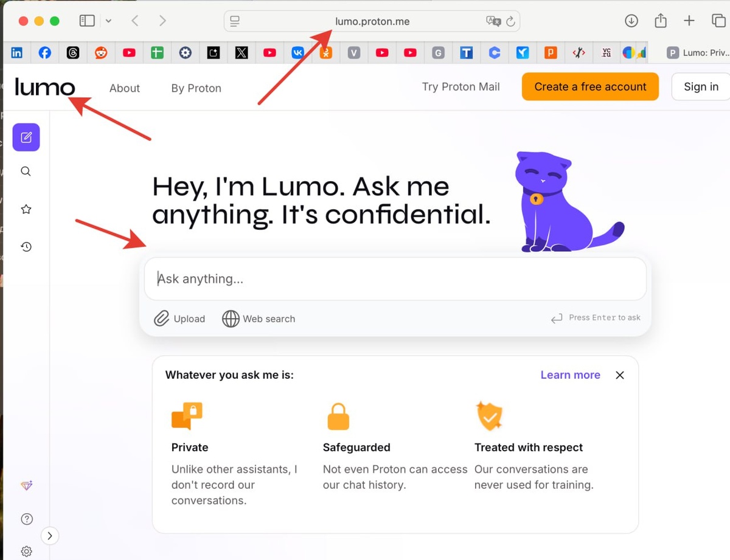Open the green plus pinned tab
Image resolution: width=730 pixels, height=560 pixels.
158,53
